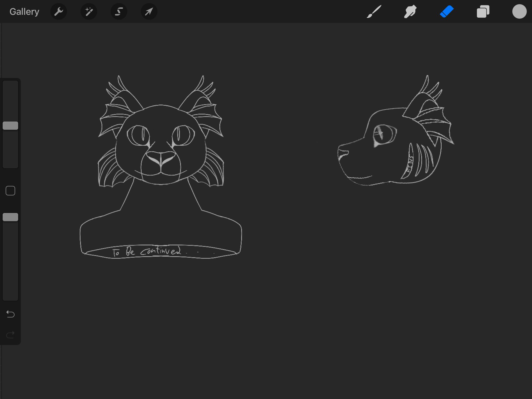Activate the Selection tool

(119, 12)
